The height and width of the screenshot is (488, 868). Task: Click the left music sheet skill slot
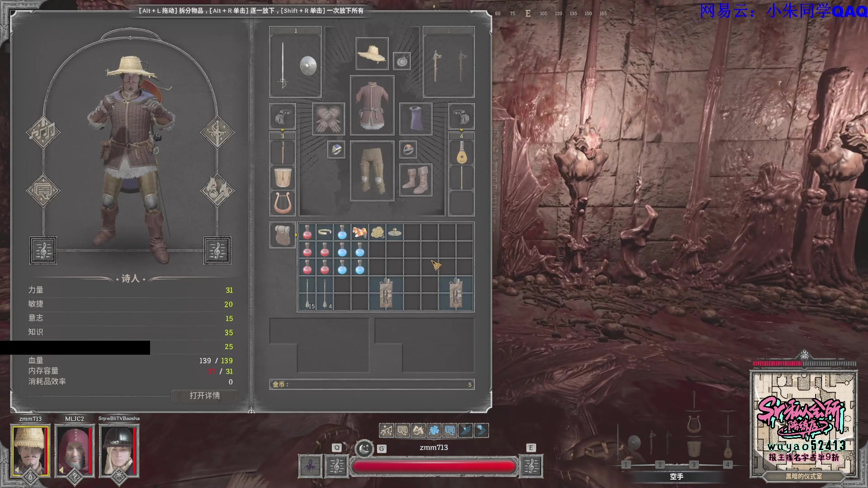pyautogui.click(x=43, y=250)
